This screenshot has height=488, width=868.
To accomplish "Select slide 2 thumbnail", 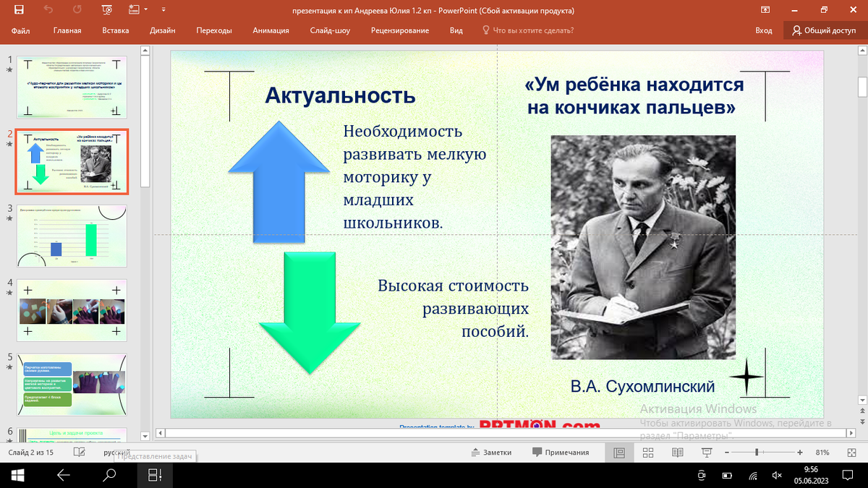I will pyautogui.click(x=72, y=162).
